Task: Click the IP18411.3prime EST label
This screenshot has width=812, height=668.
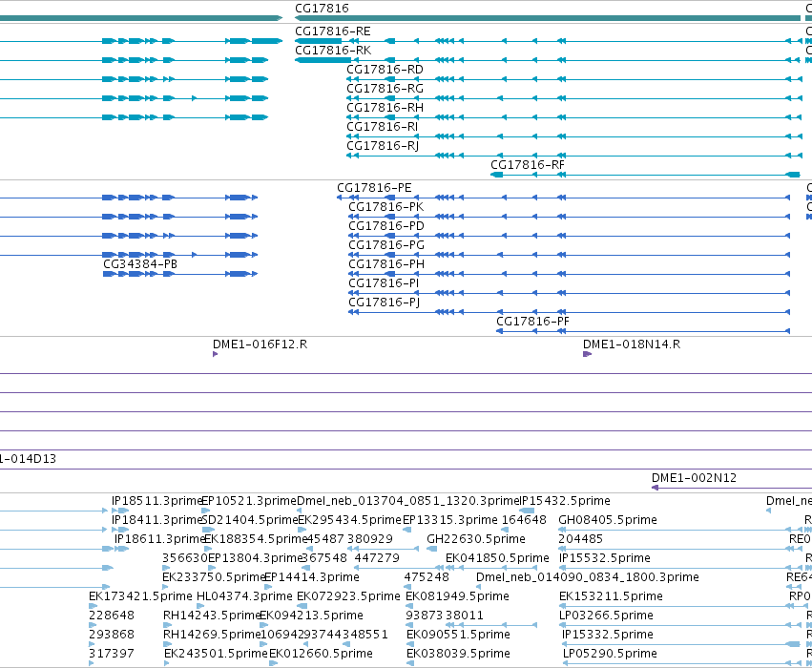Action: click(156, 520)
